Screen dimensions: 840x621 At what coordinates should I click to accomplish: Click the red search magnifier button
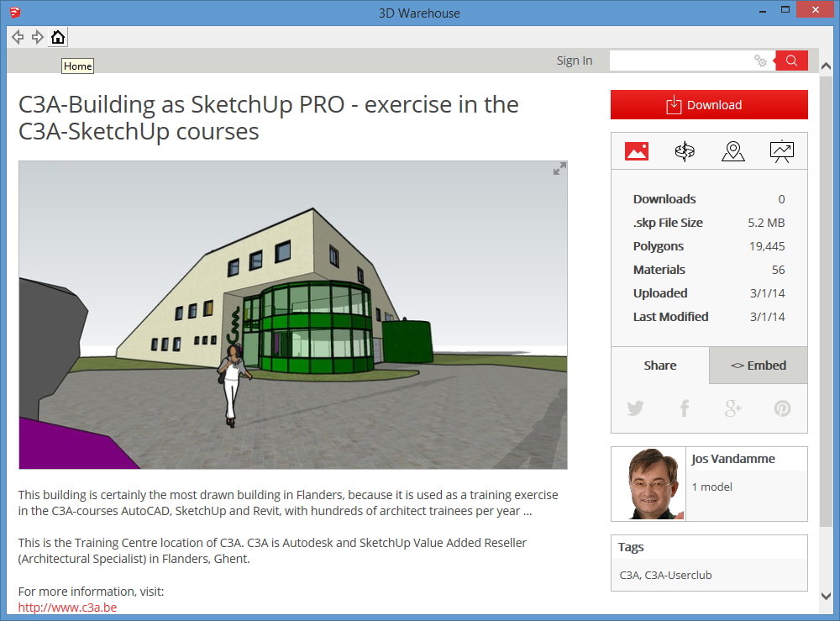(791, 61)
